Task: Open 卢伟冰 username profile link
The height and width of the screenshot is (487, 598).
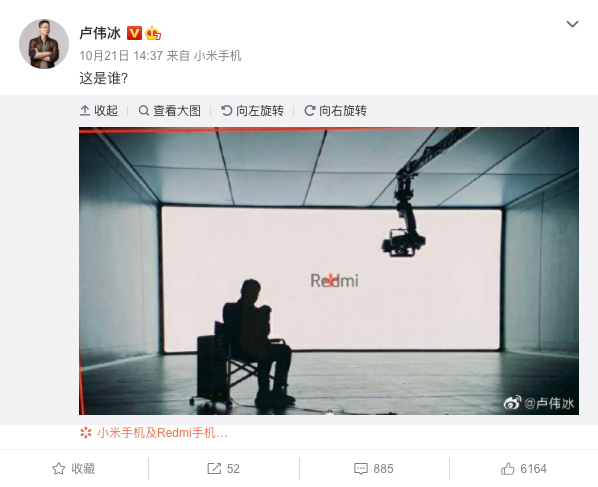Action: pyautogui.click(x=100, y=34)
